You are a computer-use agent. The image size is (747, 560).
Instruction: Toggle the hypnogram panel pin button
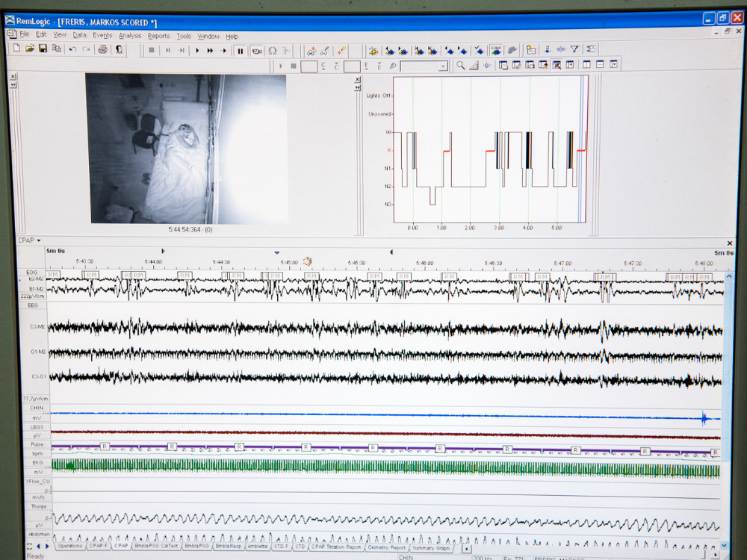pyautogui.click(x=358, y=87)
